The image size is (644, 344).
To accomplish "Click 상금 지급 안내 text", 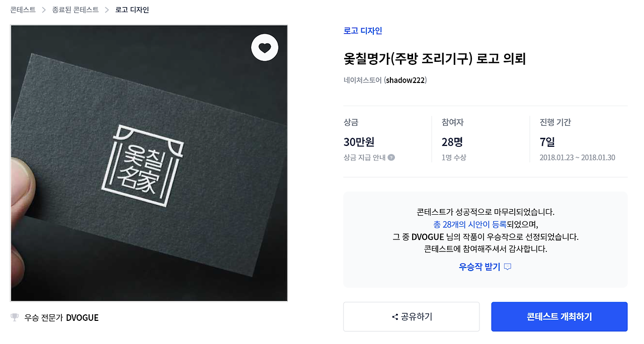I will pyautogui.click(x=365, y=157).
